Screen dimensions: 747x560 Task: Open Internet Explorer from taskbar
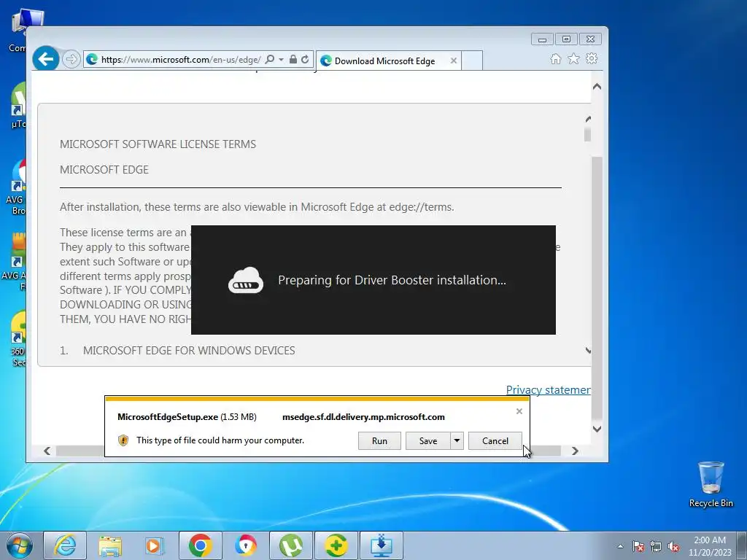tap(65, 545)
